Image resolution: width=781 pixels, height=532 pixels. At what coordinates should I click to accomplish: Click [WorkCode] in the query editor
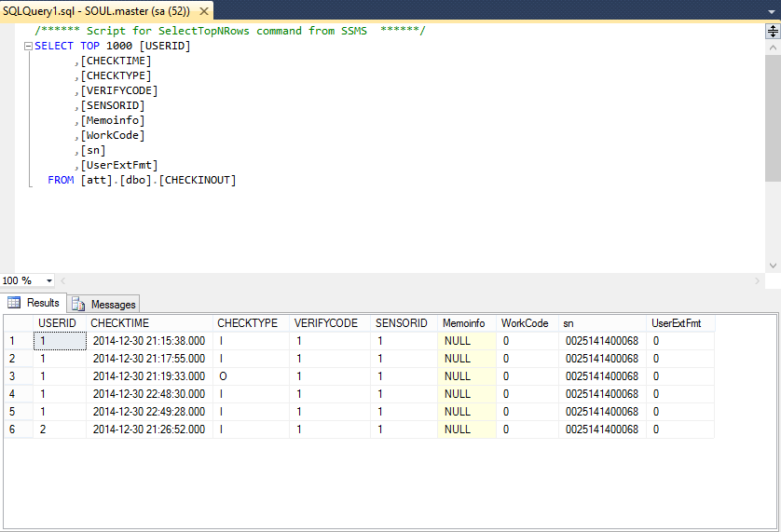pos(113,135)
